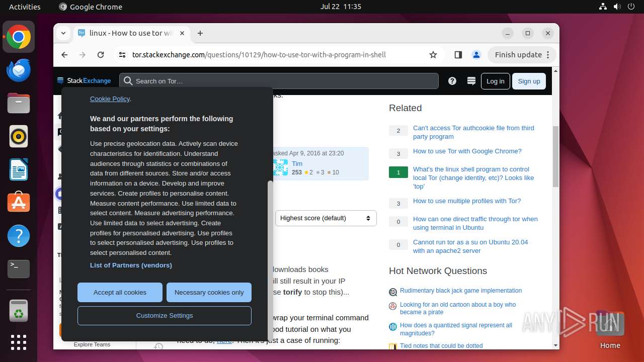
Task: Open List of Partners (vendors) link
Action: point(131,265)
